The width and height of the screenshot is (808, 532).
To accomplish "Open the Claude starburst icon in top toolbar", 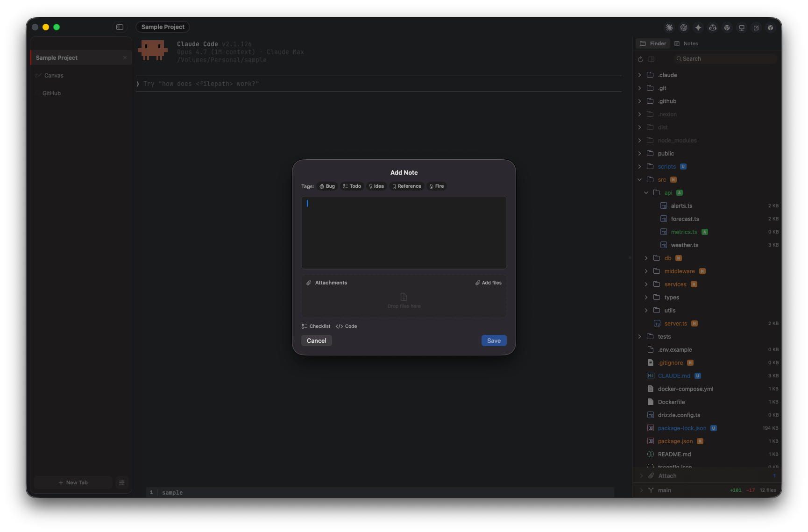I will click(x=669, y=28).
